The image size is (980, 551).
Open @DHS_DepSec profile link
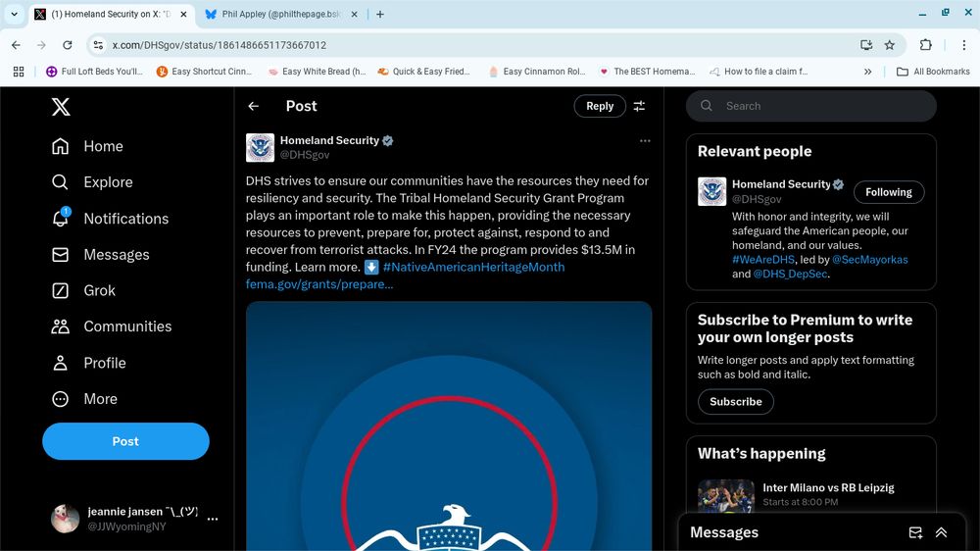tap(790, 274)
